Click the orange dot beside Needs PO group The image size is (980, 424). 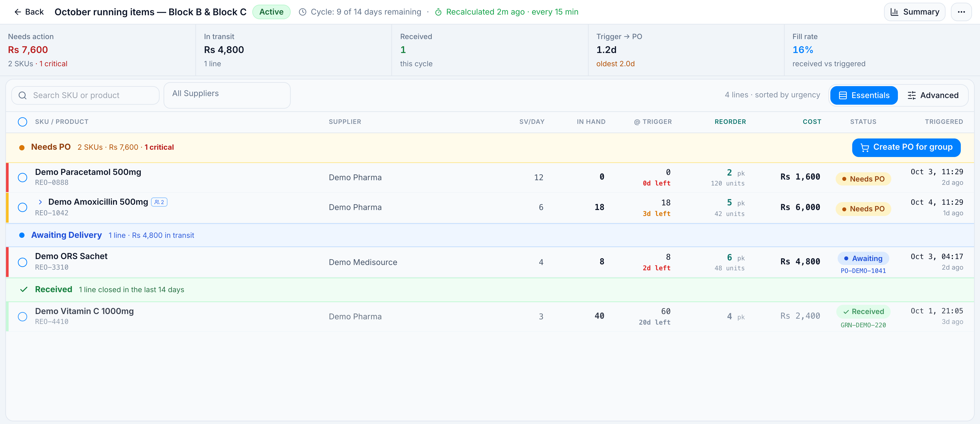point(22,147)
